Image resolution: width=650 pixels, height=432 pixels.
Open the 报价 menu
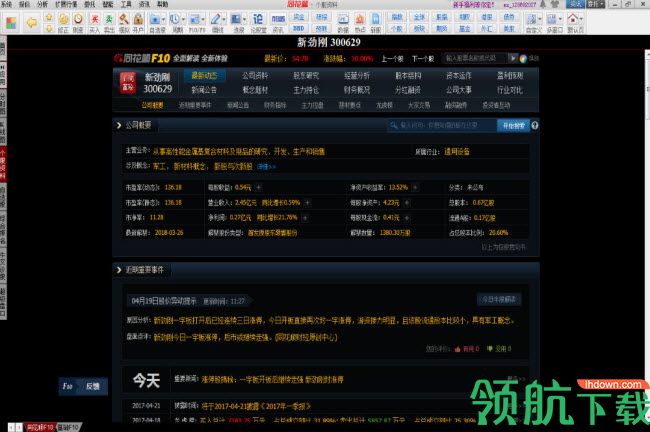click(25, 4)
